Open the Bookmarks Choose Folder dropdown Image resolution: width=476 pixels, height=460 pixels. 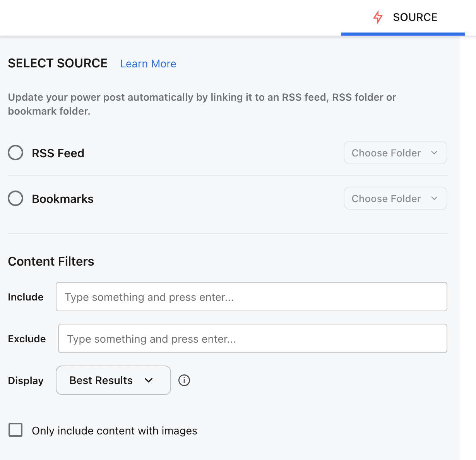coord(395,199)
